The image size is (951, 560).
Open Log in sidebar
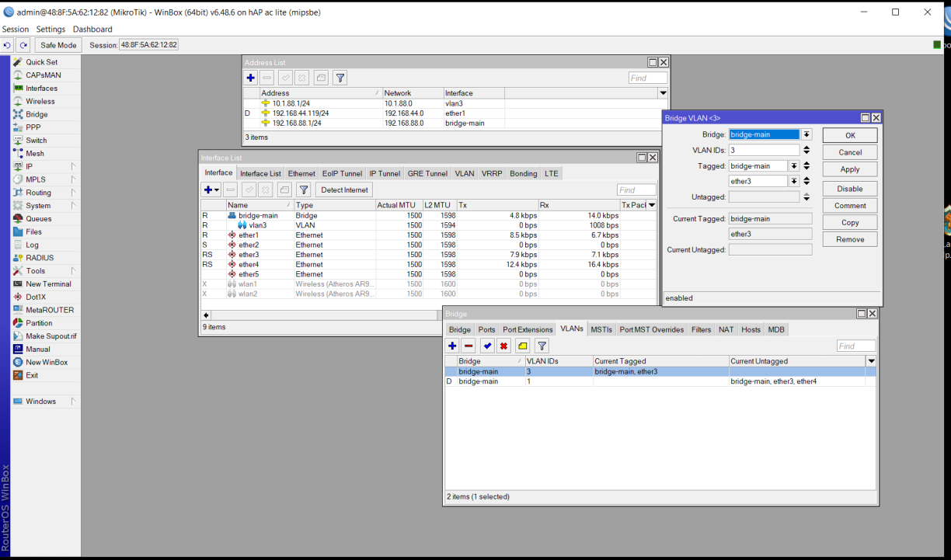click(x=32, y=245)
